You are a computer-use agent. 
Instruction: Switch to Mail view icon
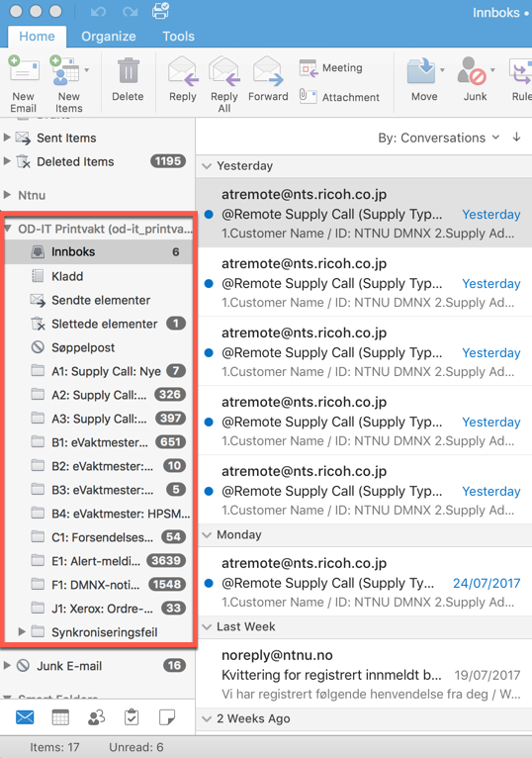coord(25,716)
